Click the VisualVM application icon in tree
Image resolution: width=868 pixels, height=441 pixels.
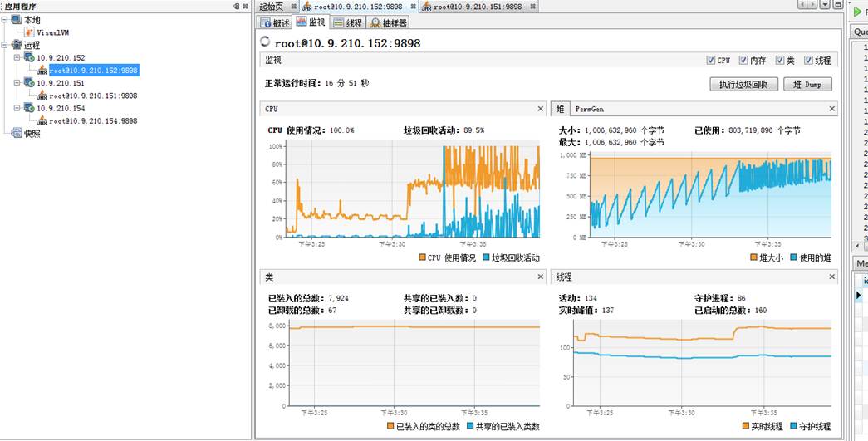coord(30,32)
